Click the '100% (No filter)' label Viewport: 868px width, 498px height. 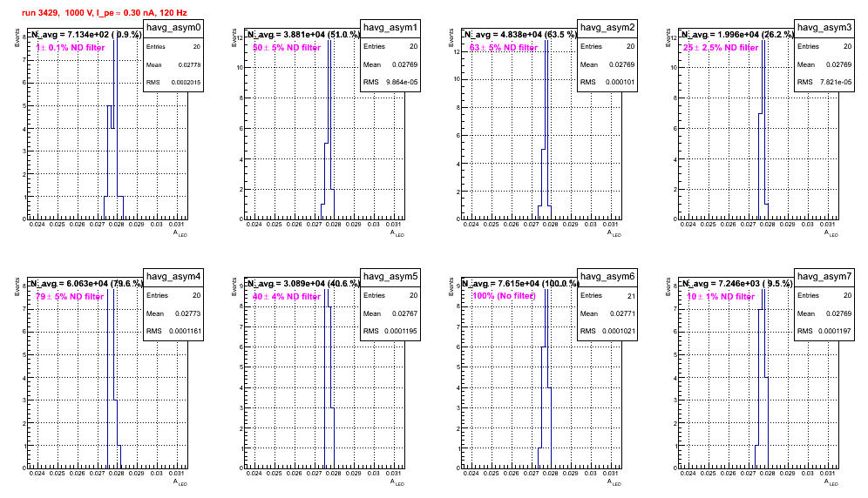click(x=504, y=296)
